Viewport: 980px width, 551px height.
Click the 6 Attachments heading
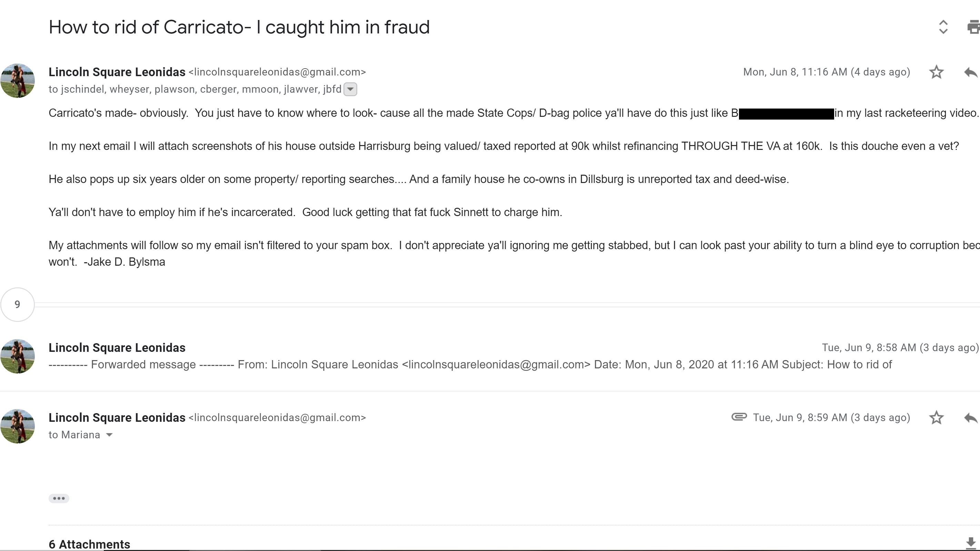click(x=89, y=544)
